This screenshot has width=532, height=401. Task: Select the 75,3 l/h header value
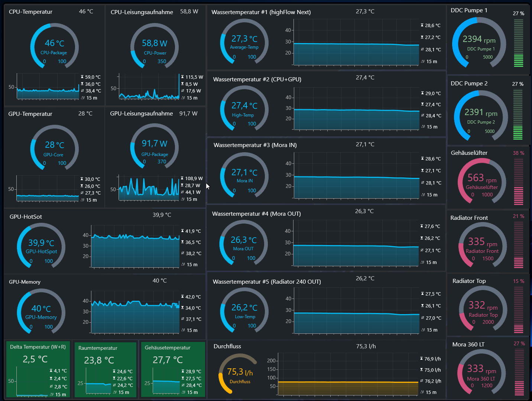pos(366,346)
